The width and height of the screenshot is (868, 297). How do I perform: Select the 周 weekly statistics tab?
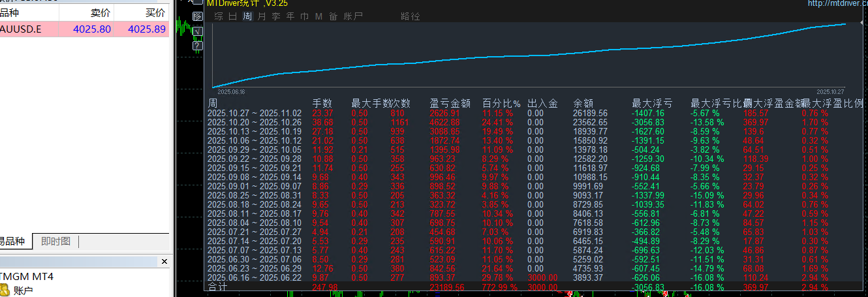247,16
